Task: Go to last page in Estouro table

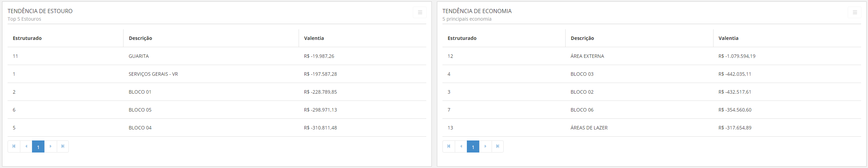Action: pyautogui.click(x=63, y=146)
